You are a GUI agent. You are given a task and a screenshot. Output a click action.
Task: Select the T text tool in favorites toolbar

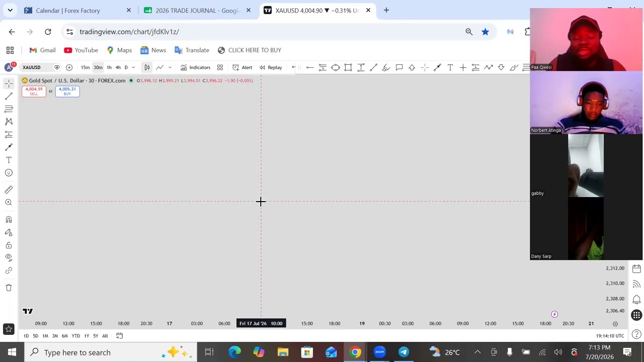[450, 67]
